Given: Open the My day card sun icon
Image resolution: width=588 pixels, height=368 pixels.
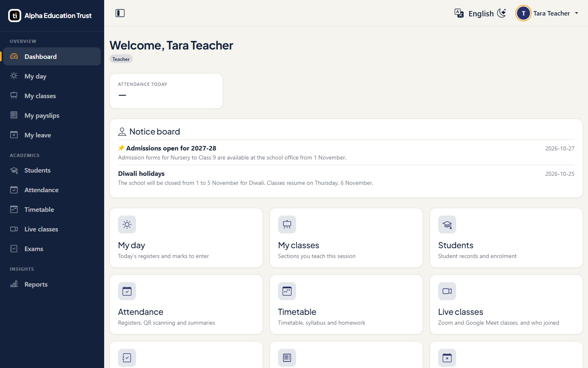Looking at the screenshot, I should 127,224.
